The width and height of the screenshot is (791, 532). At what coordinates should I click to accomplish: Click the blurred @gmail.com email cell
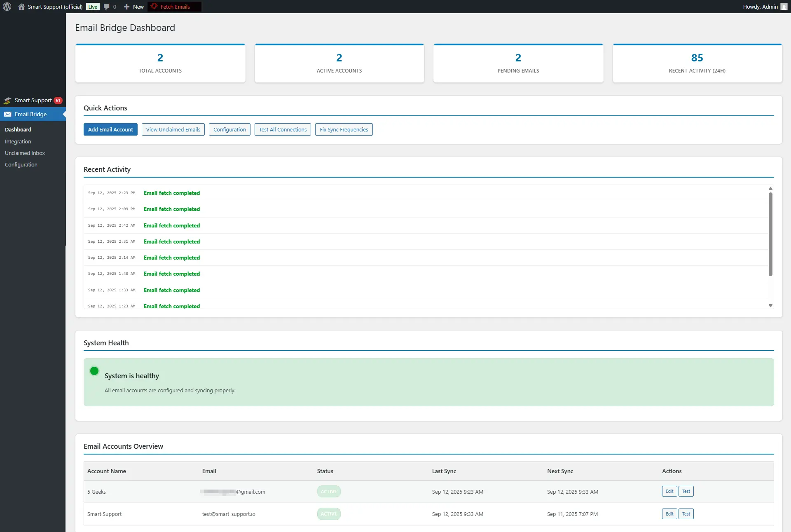click(x=233, y=492)
